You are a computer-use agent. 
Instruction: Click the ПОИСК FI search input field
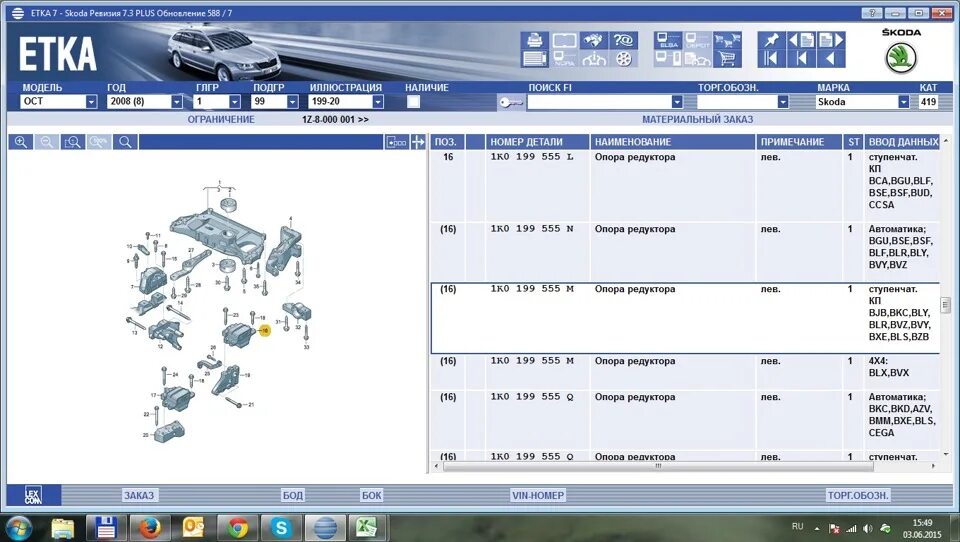pyautogui.click(x=599, y=102)
